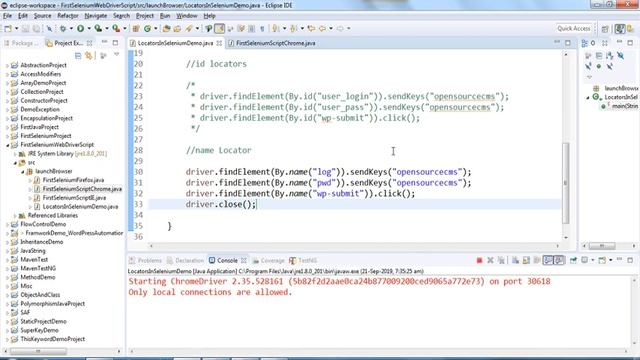Click the New file toolbar icon
Screen dimensions: 640x360
(8, 29)
